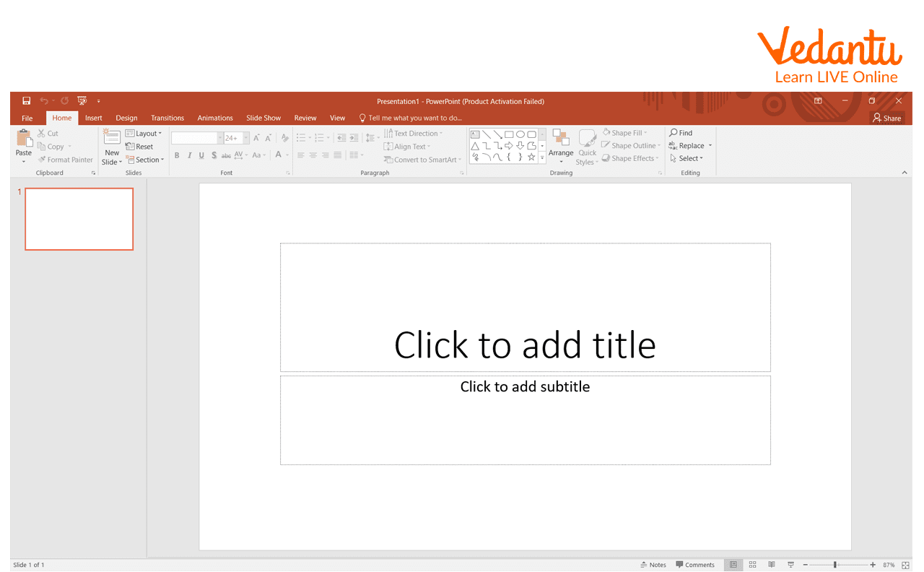Switch to Slide Sorter view icon
924x572 pixels.
(752, 565)
